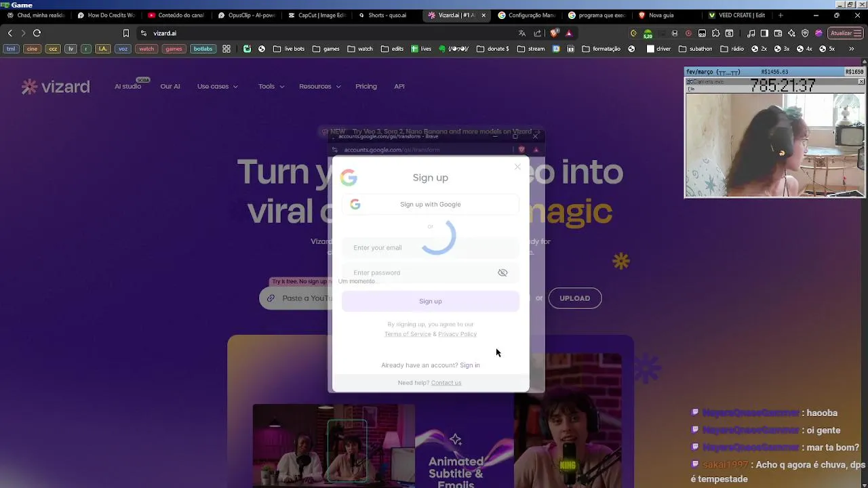
Task: Open the Brave Wallet icon
Action: tap(778, 33)
